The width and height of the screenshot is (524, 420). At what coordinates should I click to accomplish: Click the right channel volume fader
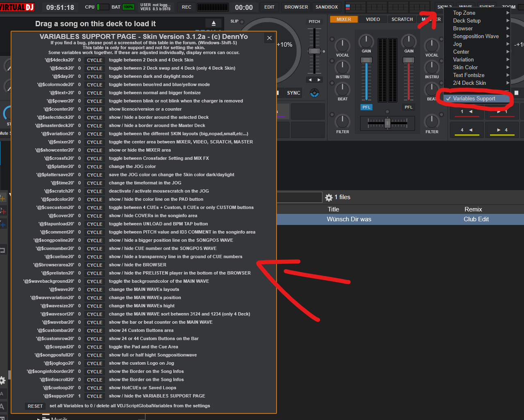(x=408, y=60)
